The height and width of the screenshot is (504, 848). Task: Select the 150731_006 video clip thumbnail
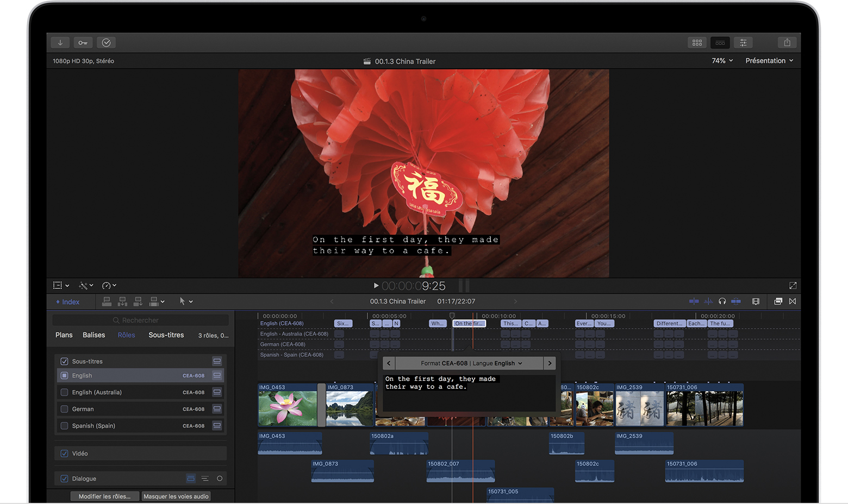pos(704,405)
